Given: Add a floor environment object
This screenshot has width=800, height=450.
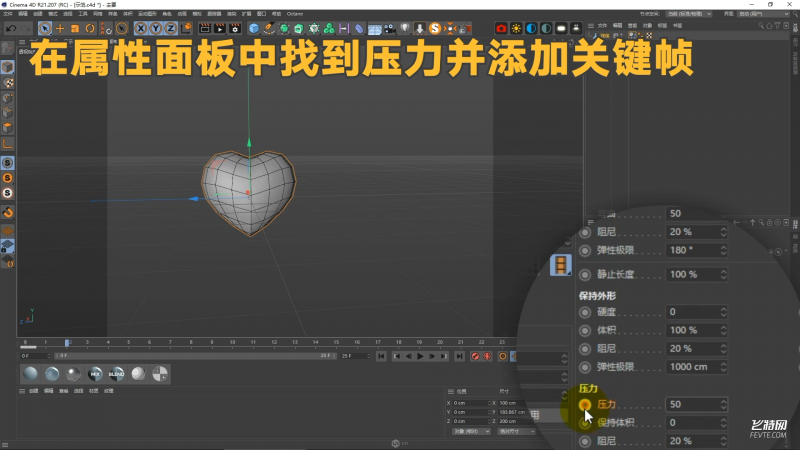Looking at the screenshot, I should point(374,29).
